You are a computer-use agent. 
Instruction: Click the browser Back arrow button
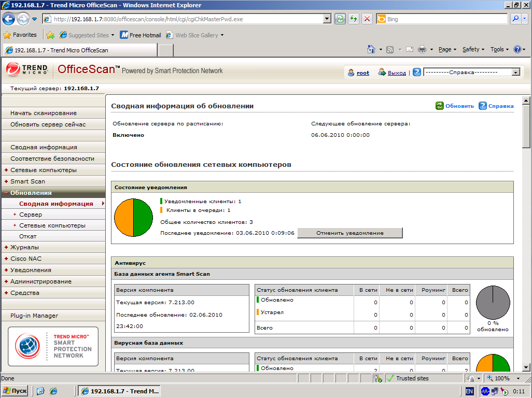(8, 19)
